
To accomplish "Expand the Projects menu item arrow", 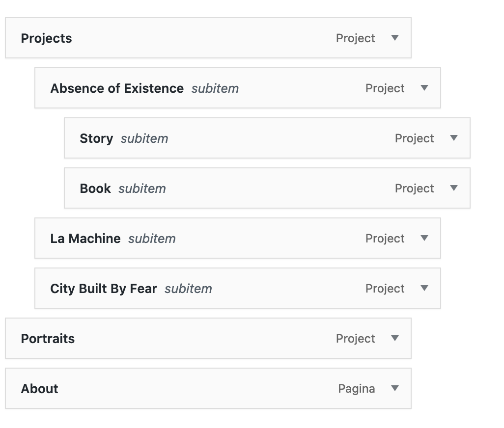I will click(x=395, y=38).
